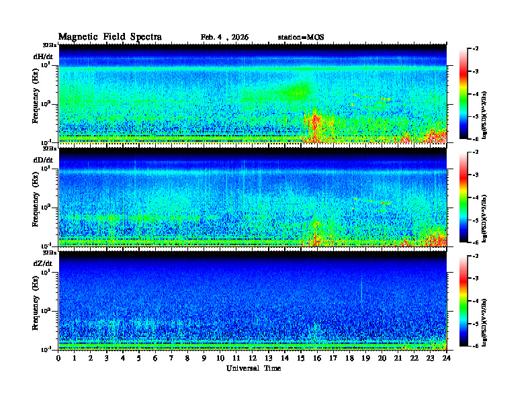The width and height of the screenshot is (532, 411).
Task: Click the hour 24 tick label
Action: [447, 359]
